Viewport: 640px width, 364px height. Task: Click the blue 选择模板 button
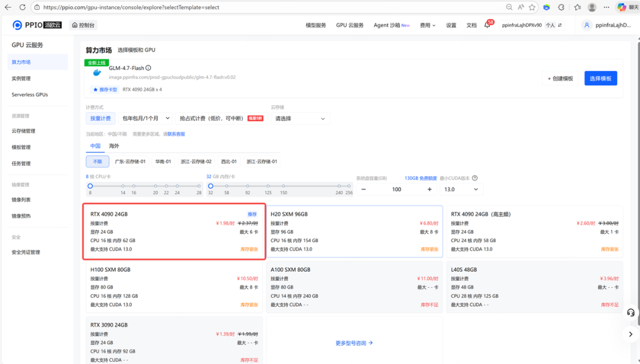(x=600, y=79)
